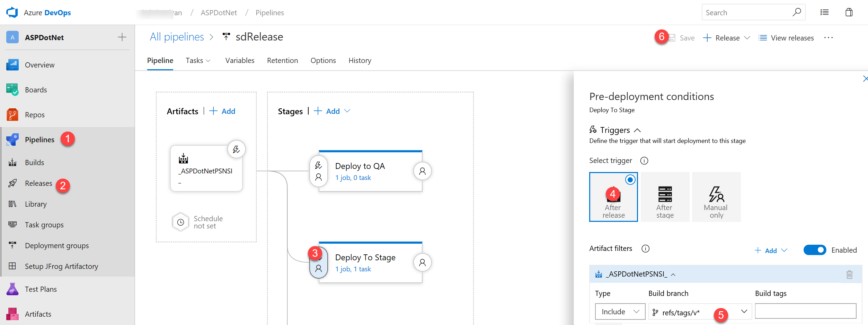This screenshot has height=325, width=868.
Task: Select the _ASPDotNetPSNSI artifact card
Action: pos(206,168)
